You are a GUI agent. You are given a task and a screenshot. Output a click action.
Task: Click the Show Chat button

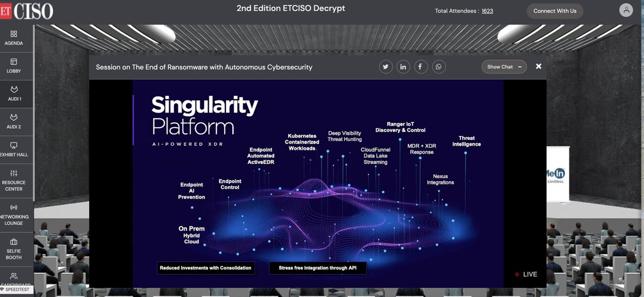[x=504, y=67]
